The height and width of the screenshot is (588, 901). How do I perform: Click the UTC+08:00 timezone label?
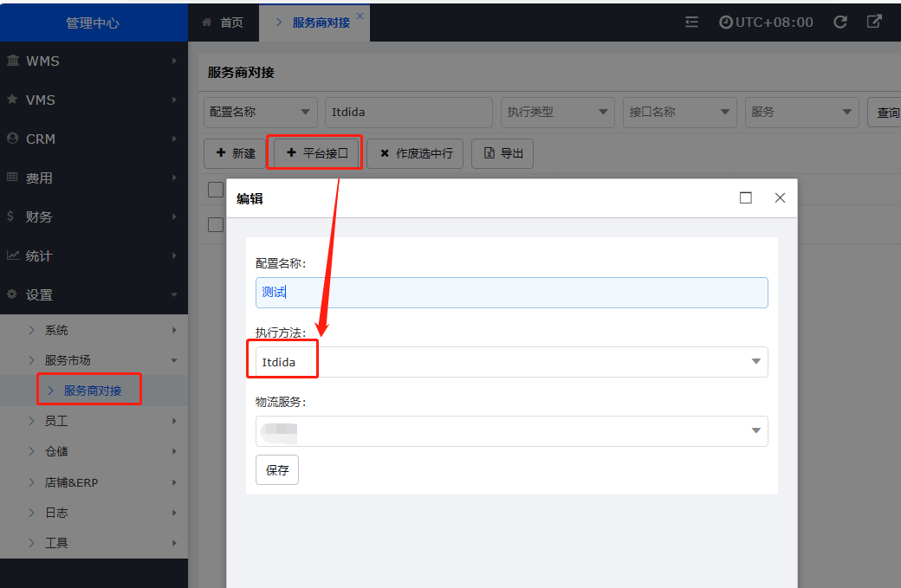pyautogui.click(x=774, y=23)
